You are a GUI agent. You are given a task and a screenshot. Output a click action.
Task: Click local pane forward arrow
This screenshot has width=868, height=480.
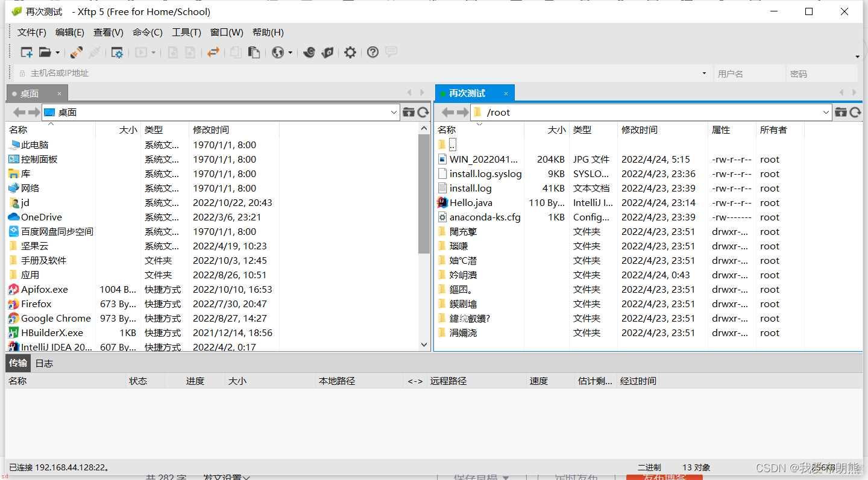click(x=34, y=112)
